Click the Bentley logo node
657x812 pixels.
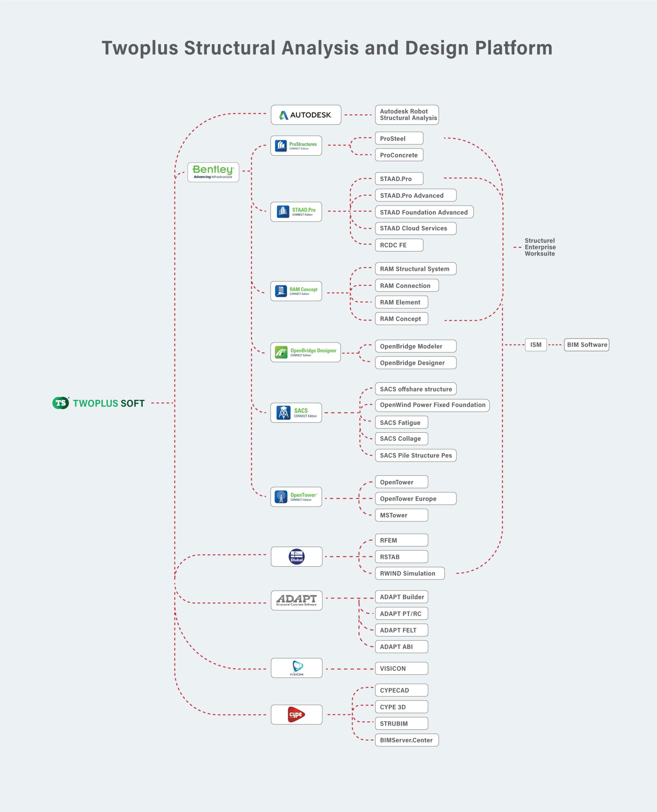pos(213,172)
